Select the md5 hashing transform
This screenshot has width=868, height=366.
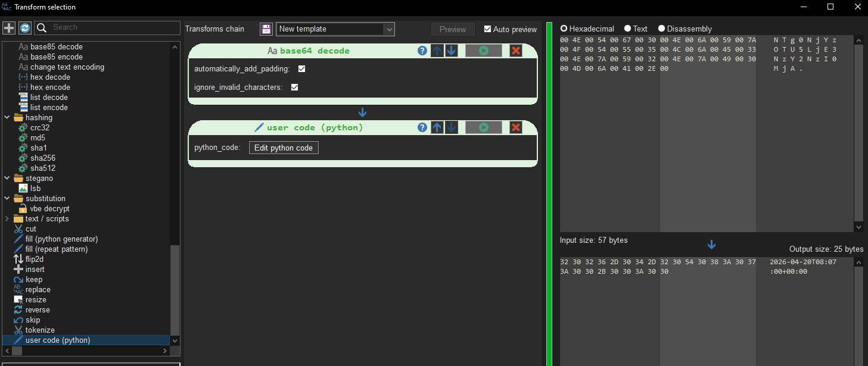(x=38, y=138)
